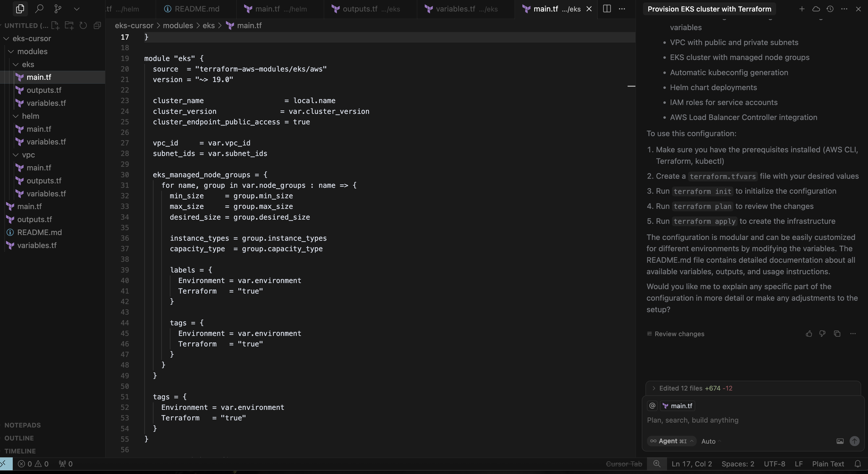Open root-level outputs.tf file
Viewport: 868px width, 474px height.
tap(34, 219)
